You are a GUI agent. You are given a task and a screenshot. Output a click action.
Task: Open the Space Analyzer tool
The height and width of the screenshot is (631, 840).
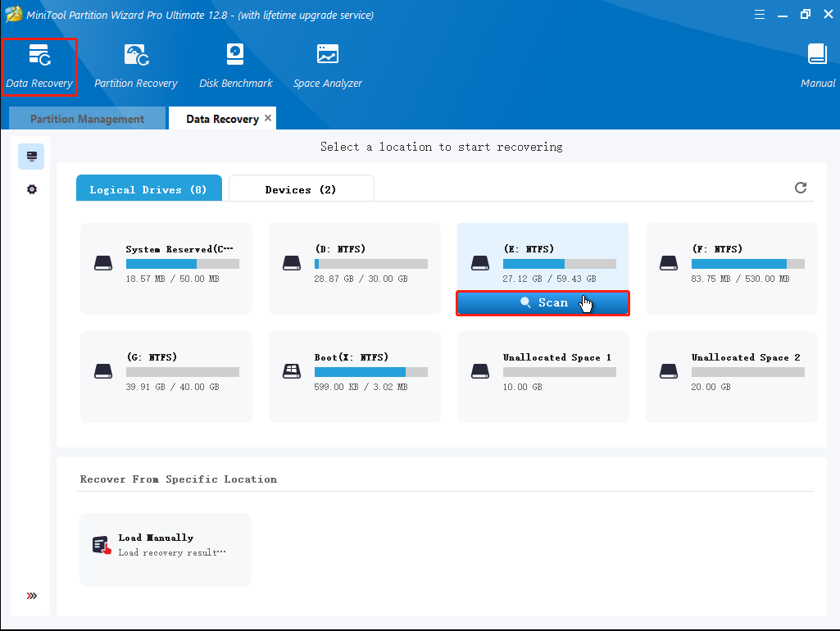(327, 66)
